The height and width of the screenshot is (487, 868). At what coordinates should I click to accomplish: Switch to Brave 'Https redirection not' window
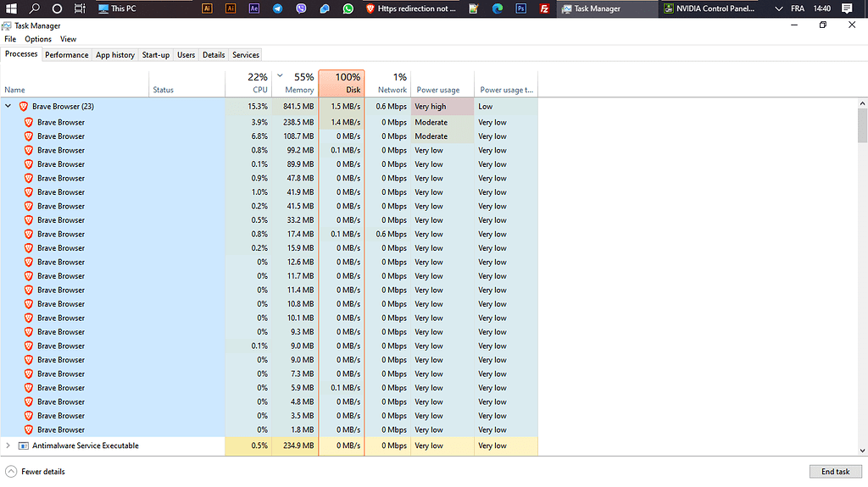(411, 8)
